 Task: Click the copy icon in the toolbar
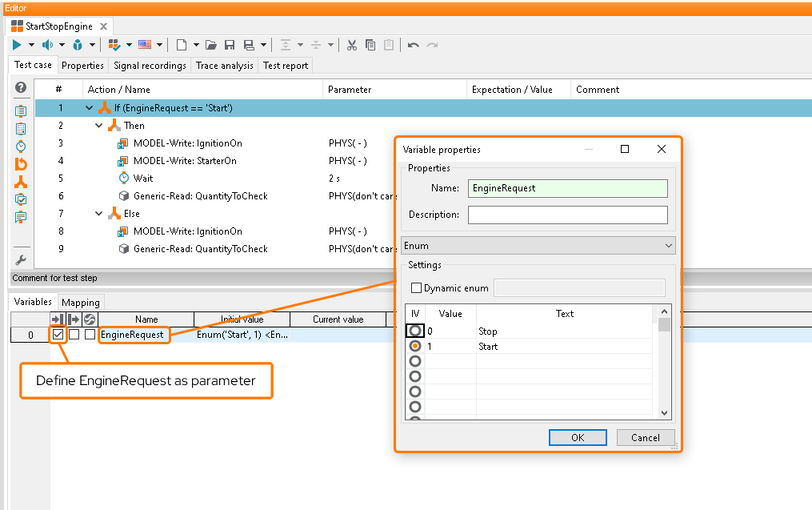pos(370,45)
